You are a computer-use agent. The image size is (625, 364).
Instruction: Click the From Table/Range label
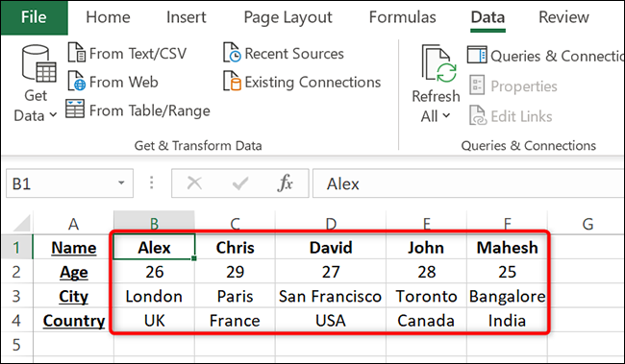(149, 110)
